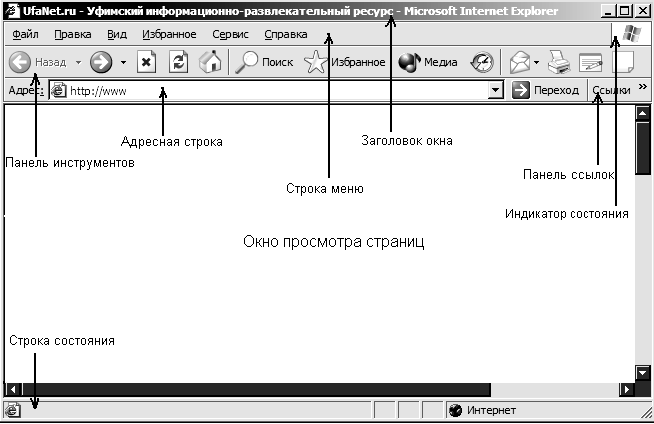Screen dimensions: 654x424
Task: Go back with the Назад button
Action: tap(38, 62)
